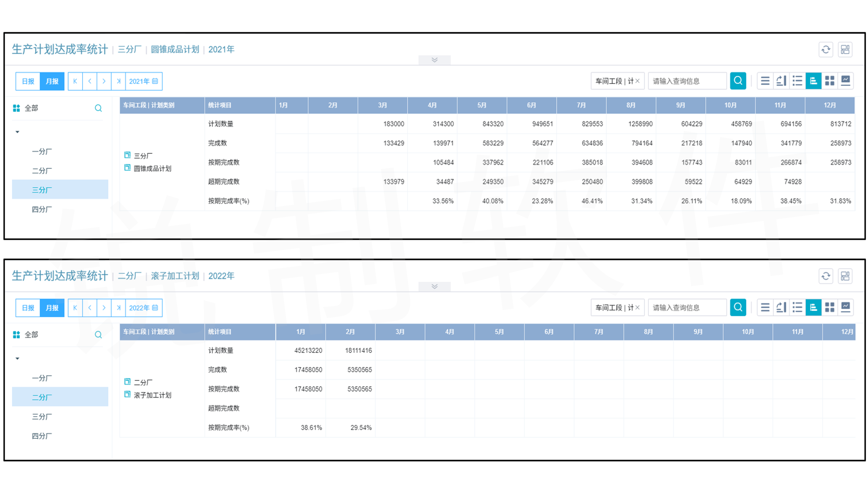Switch to 日报 tab in top panel

(x=28, y=81)
